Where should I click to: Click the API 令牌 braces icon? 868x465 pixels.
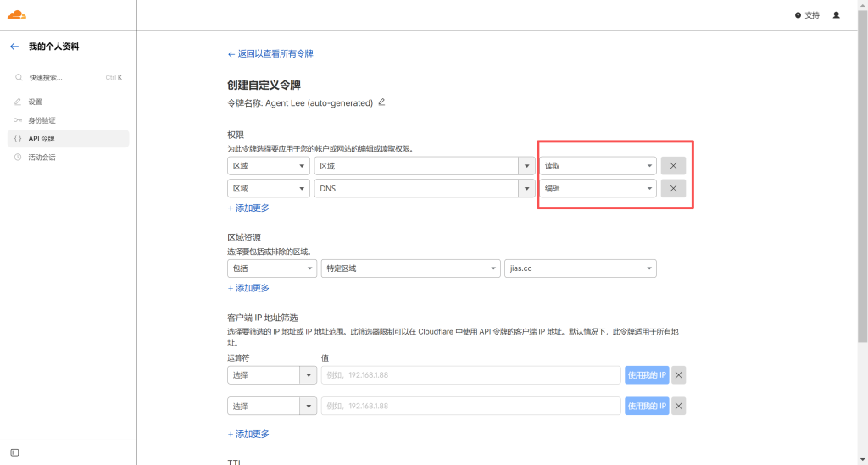[18, 139]
